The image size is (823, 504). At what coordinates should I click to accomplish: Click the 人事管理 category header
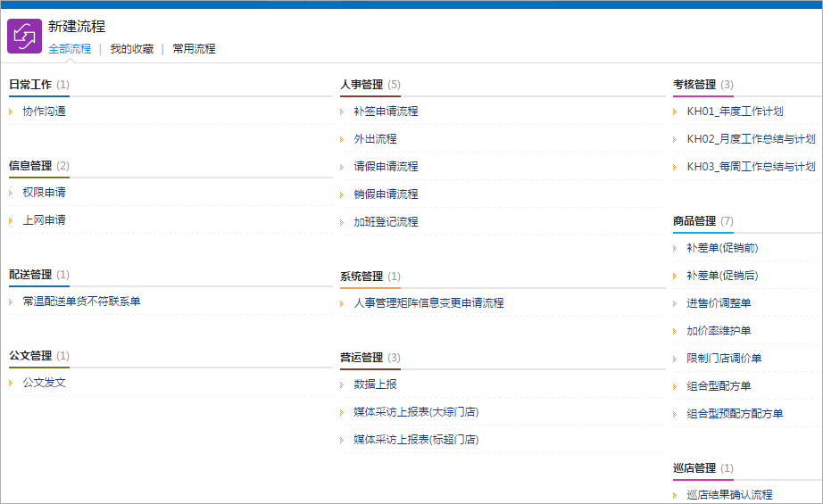[362, 85]
